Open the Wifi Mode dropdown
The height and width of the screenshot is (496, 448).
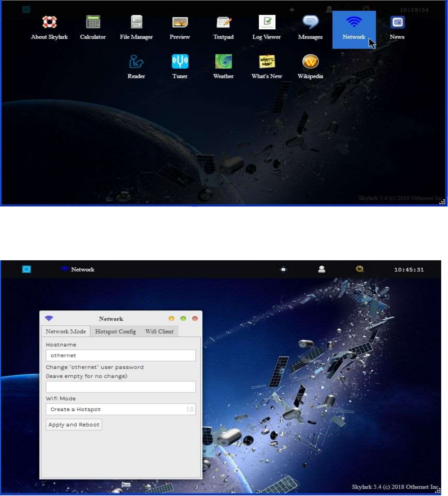121,409
